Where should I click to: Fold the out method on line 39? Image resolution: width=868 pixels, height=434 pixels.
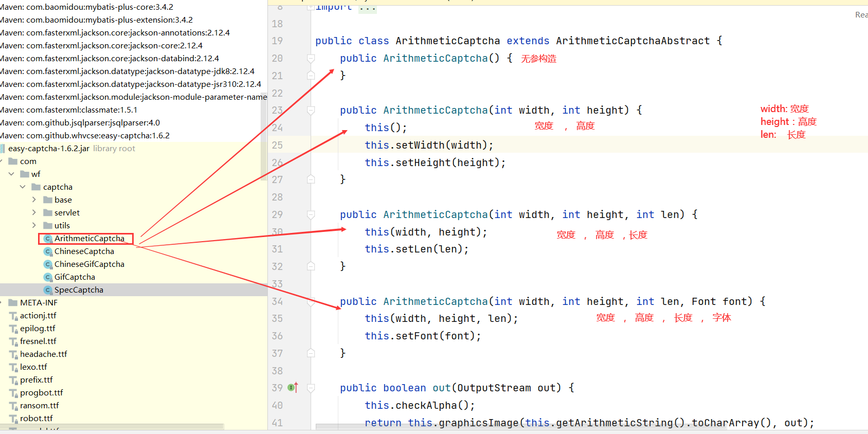pos(311,388)
